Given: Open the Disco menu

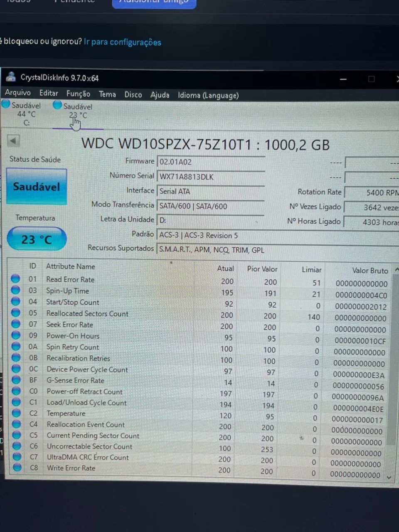Looking at the screenshot, I should 133,95.
